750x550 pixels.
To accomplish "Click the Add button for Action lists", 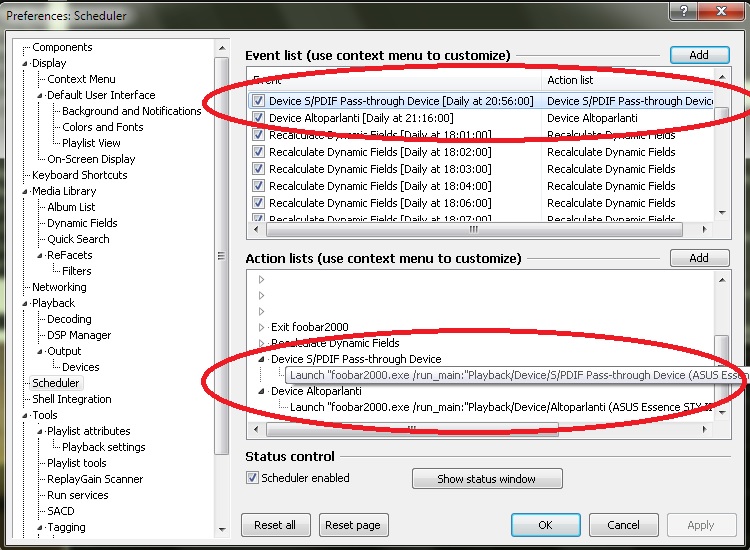I will [x=699, y=258].
